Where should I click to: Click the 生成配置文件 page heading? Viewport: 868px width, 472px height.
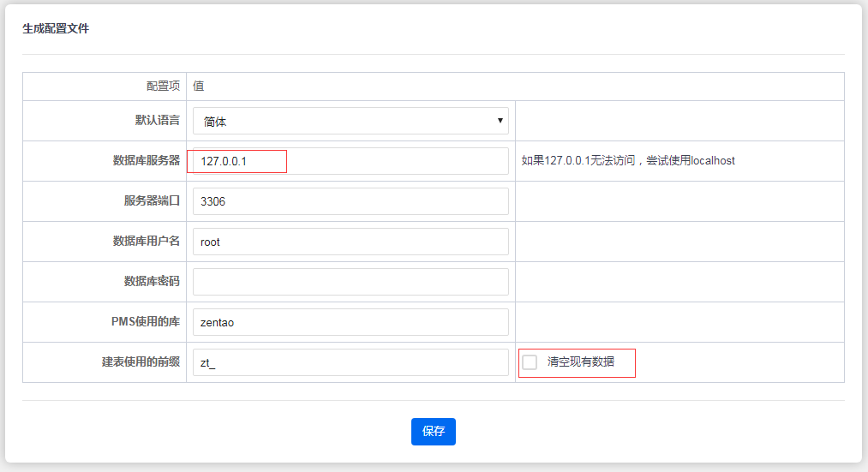[x=56, y=29]
